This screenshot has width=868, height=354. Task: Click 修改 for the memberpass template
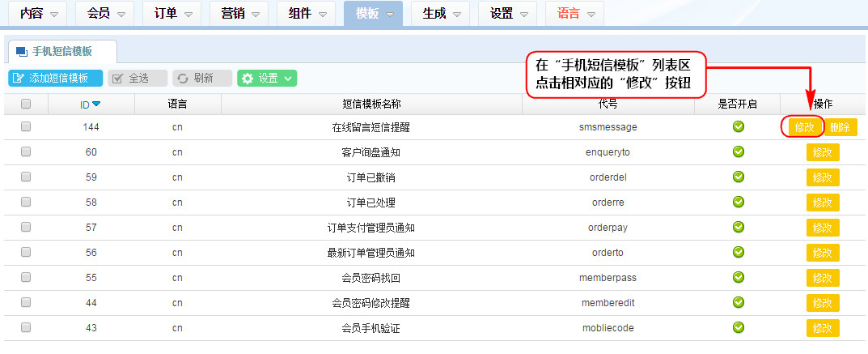(x=822, y=278)
